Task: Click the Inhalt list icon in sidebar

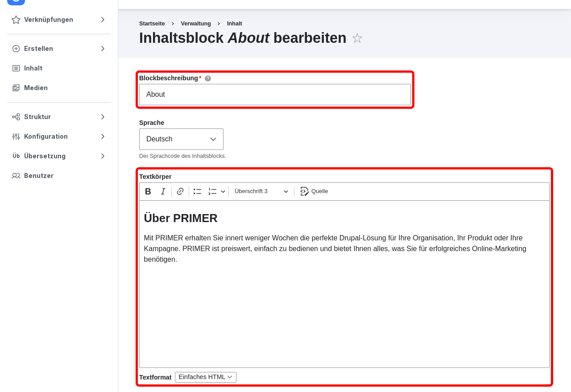Action: [16, 68]
